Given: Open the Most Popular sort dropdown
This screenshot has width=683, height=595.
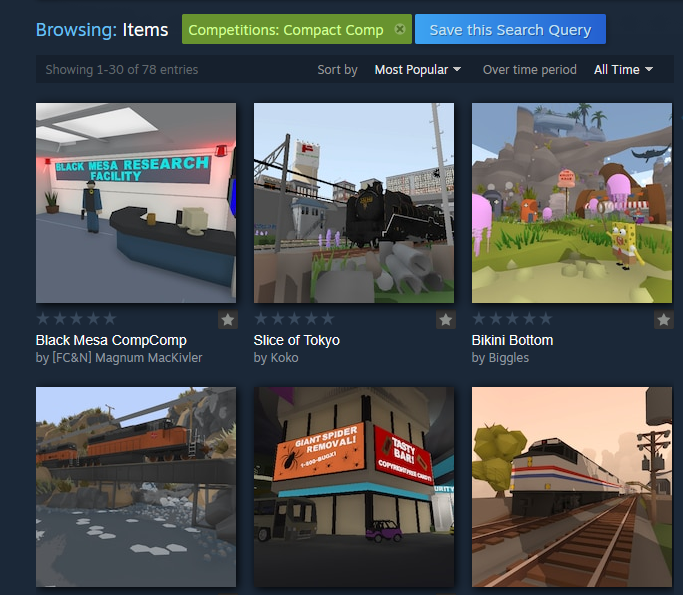Looking at the screenshot, I should point(418,70).
